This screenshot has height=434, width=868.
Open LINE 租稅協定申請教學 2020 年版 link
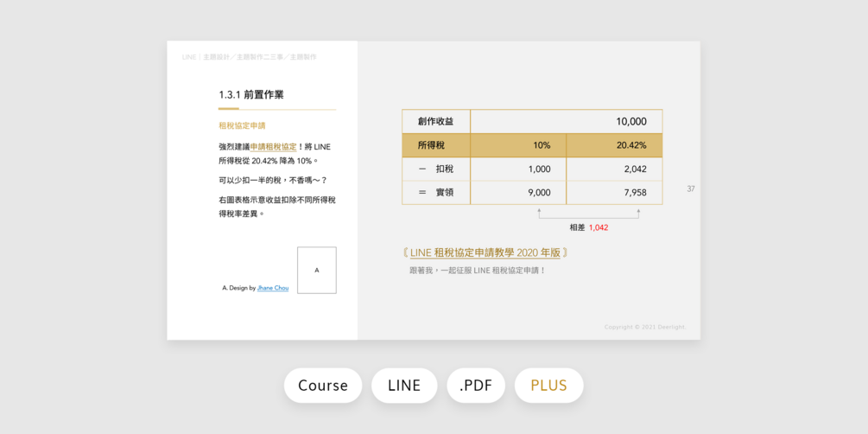click(485, 252)
